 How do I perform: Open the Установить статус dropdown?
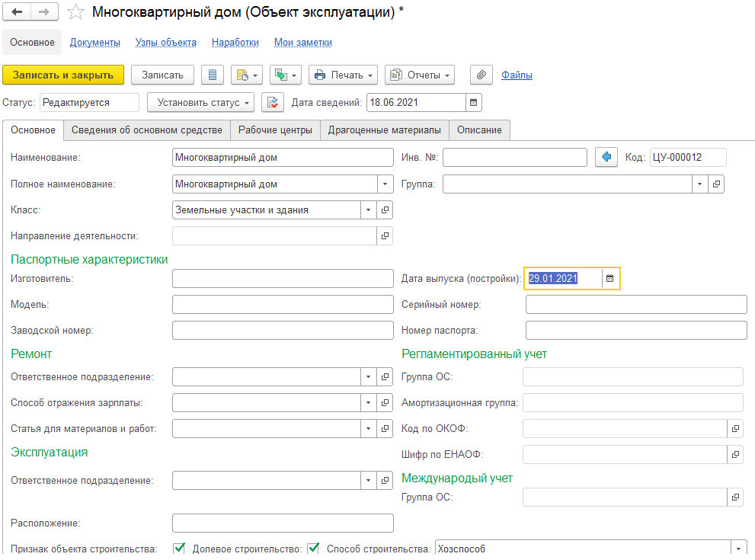pyautogui.click(x=201, y=102)
